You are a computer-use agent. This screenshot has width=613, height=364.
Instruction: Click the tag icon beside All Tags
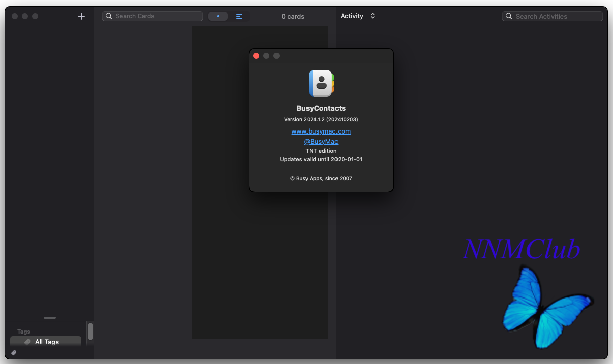tap(27, 342)
